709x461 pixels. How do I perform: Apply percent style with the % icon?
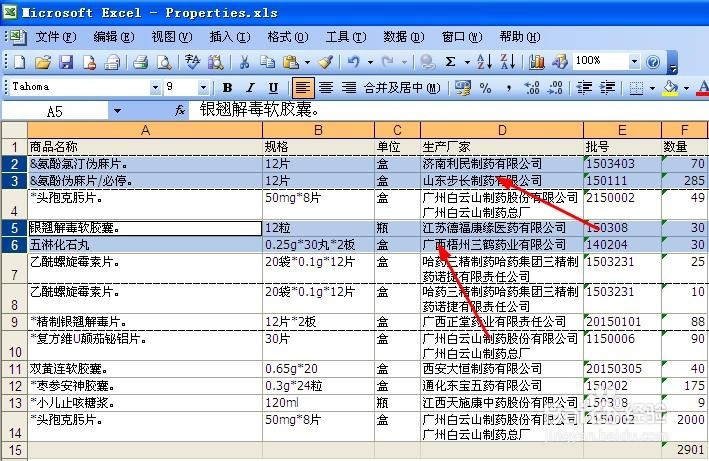click(486, 88)
